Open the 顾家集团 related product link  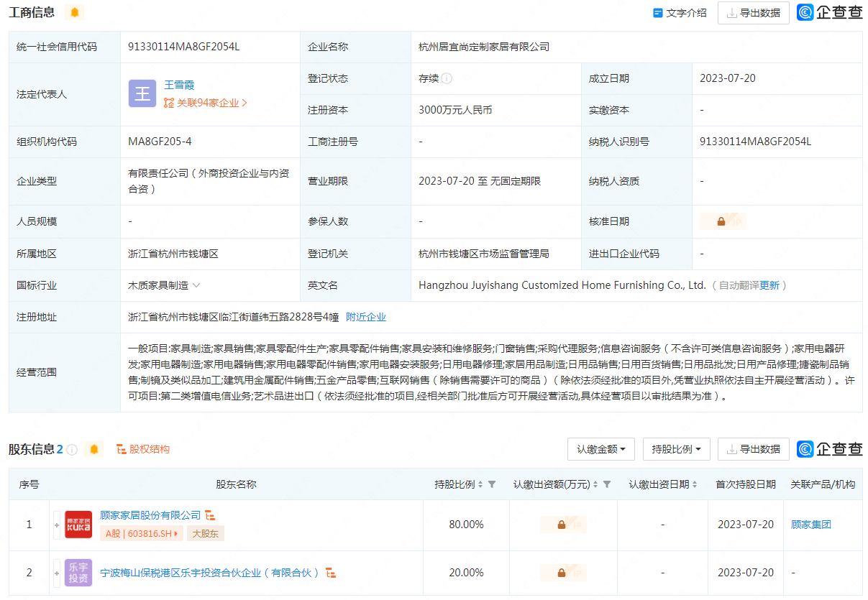point(810,525)
